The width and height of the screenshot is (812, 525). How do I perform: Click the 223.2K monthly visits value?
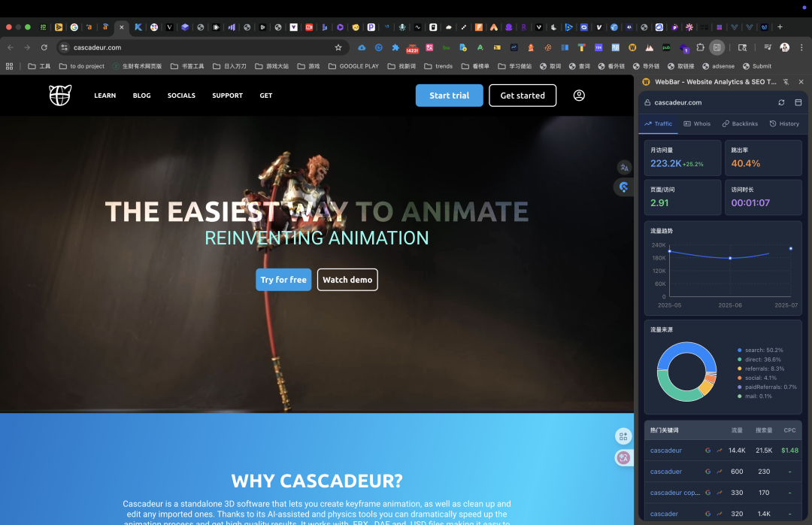(666, 163)
